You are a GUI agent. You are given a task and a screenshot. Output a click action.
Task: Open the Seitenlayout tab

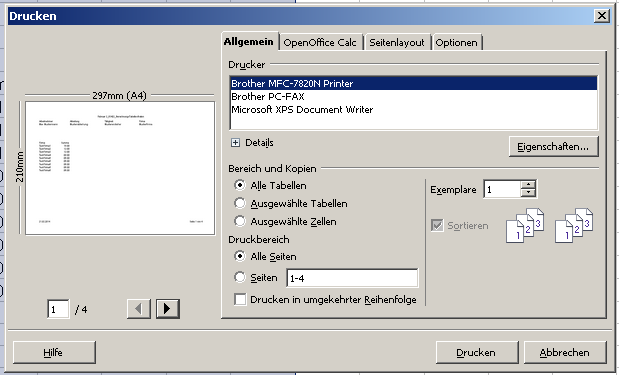(x=397, y=43)
